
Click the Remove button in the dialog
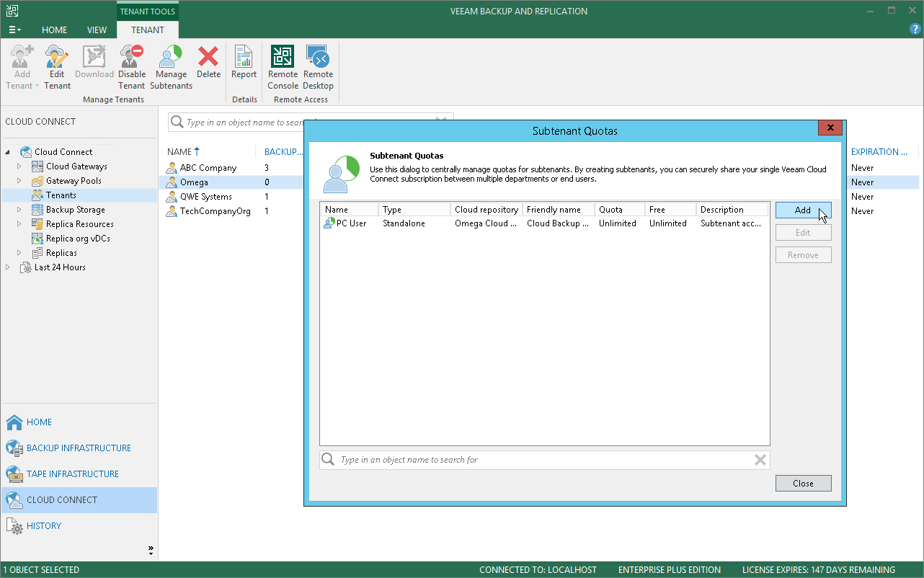click(803, 255)
